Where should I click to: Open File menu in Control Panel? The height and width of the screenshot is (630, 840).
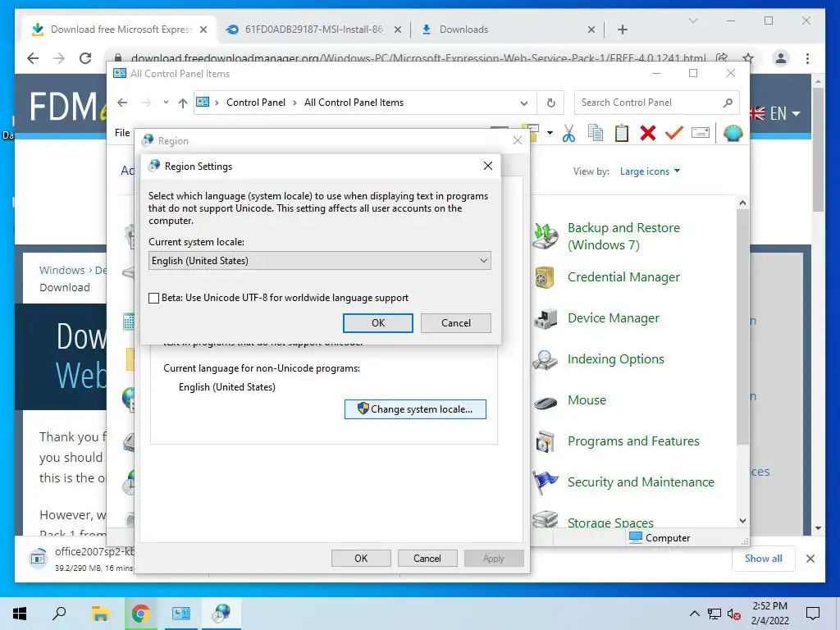[x=122, y=132]
